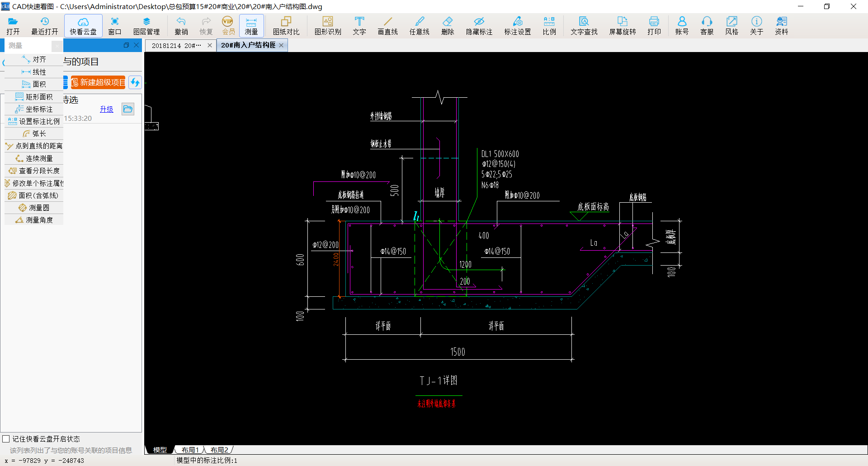Screen dimensions: 868x466
Task: Select the 测量 measure tool
Action: point(251,26)
